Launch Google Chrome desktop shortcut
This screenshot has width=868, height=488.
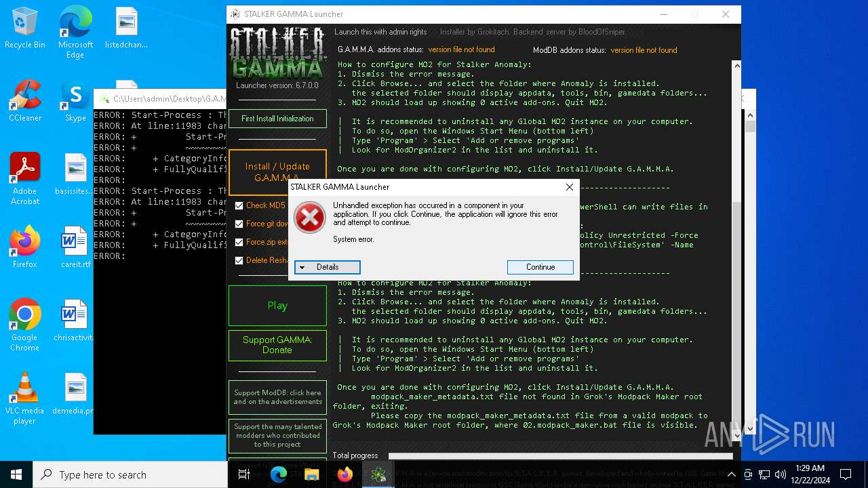coord(24,325)
